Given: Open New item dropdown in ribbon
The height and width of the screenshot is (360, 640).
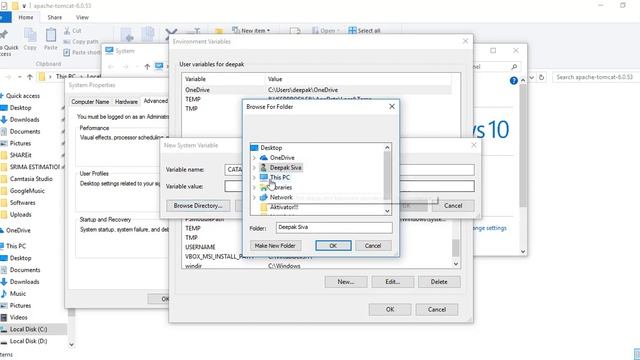Looking at the screenshot, I should (x=251, y=31).
